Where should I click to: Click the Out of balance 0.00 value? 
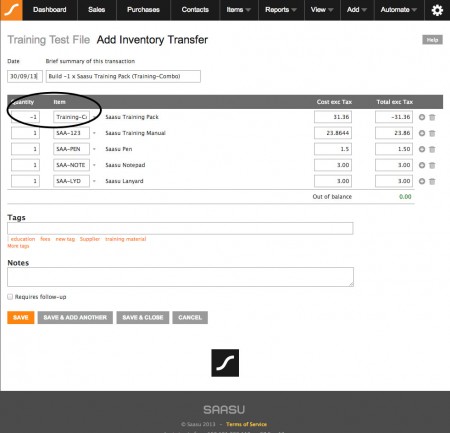pyautogui.click(x=405, y=197)
